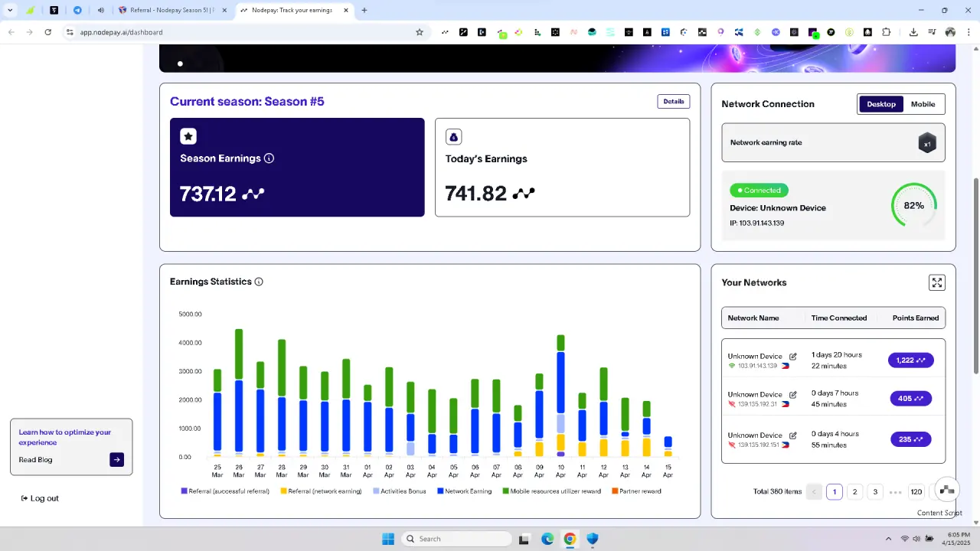This screenshot has height=551, width=980.
Task: Toggle Network Earning legend series
Action: tap(464, 491)
